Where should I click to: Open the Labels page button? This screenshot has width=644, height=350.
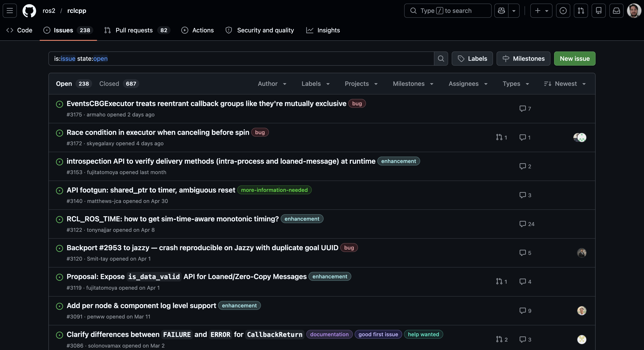[472, 59]
